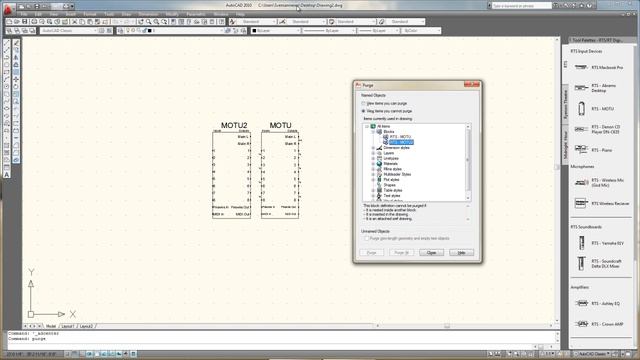Screen dimensions: 640x360
Task: Open status bar AutoCAD Classic workspace switcher
Action: click(x=593, y=354)
